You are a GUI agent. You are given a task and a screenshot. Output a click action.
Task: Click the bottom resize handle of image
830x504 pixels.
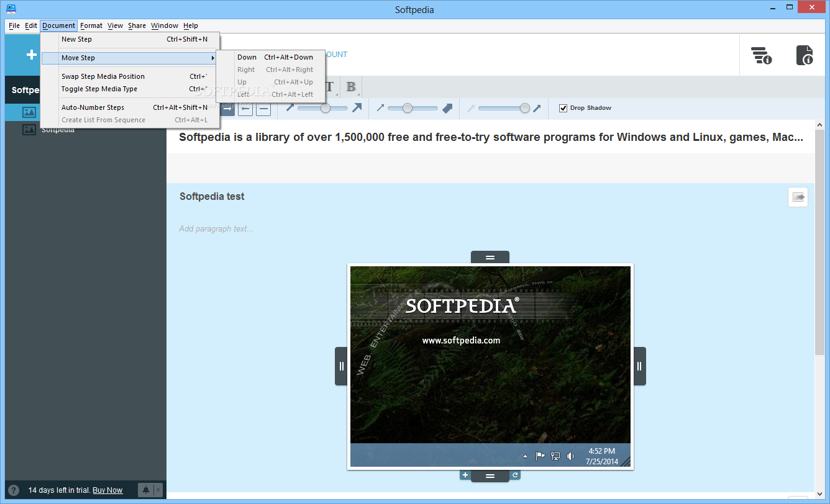[490, 476]
